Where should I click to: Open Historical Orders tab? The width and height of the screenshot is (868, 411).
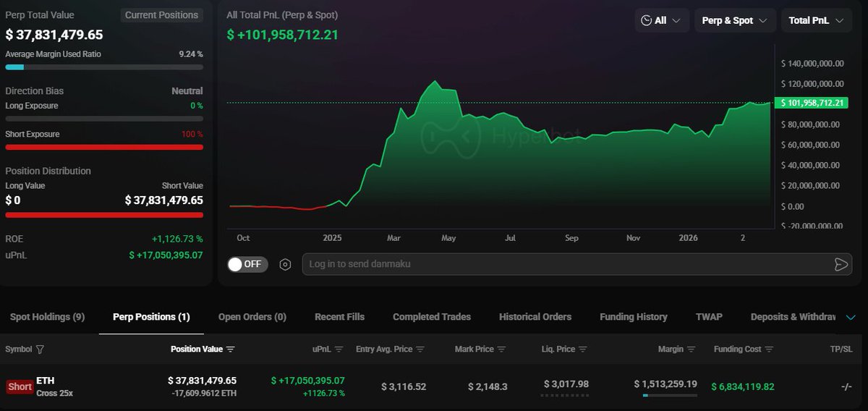click(x=535, y=317)
